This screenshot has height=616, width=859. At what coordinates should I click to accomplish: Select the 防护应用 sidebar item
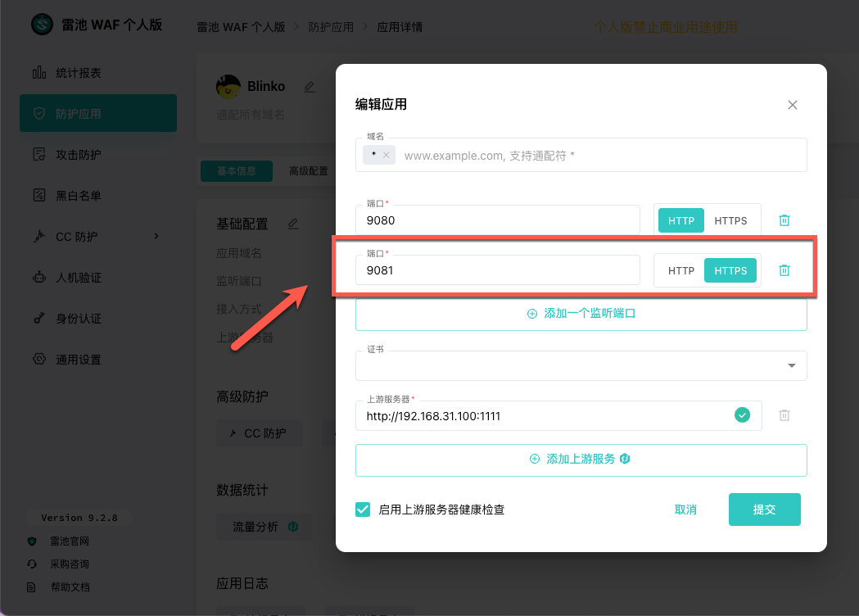98,113
